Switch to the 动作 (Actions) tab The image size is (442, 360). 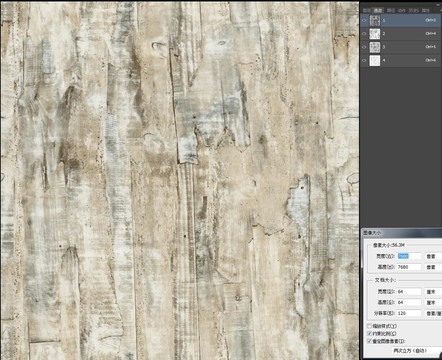[x=402, y=10]
